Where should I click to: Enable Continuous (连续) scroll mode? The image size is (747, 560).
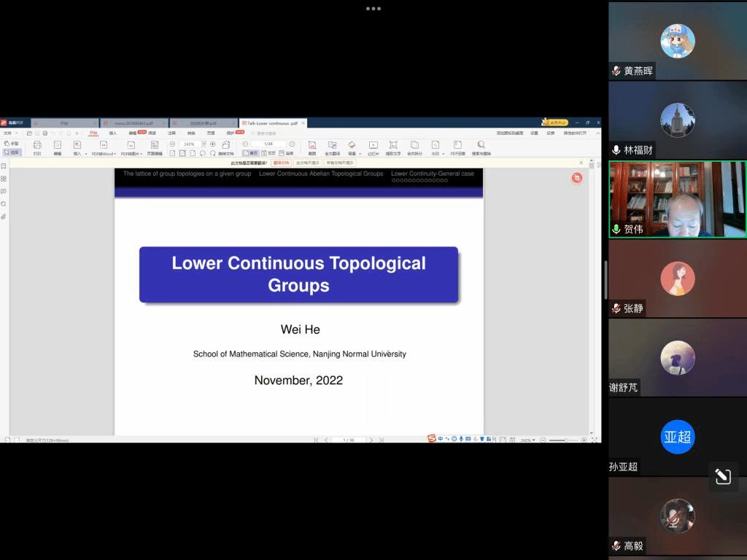pos(287,153)
